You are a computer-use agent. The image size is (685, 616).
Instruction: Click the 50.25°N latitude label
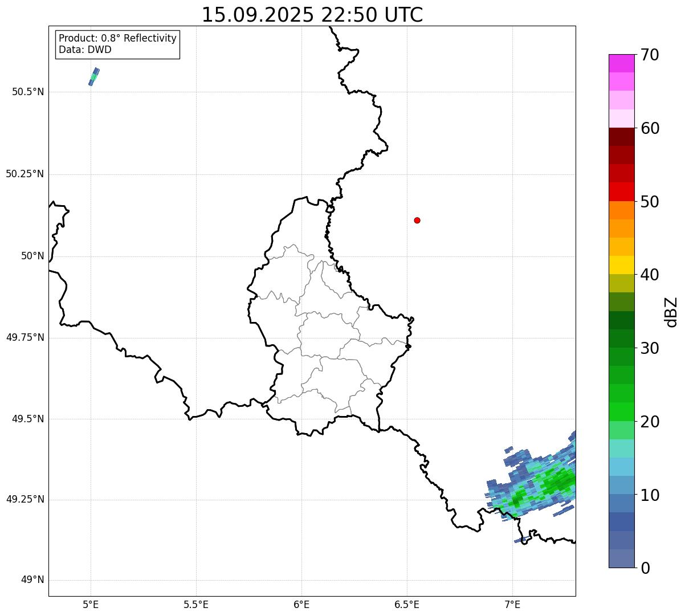coord(25,174)
